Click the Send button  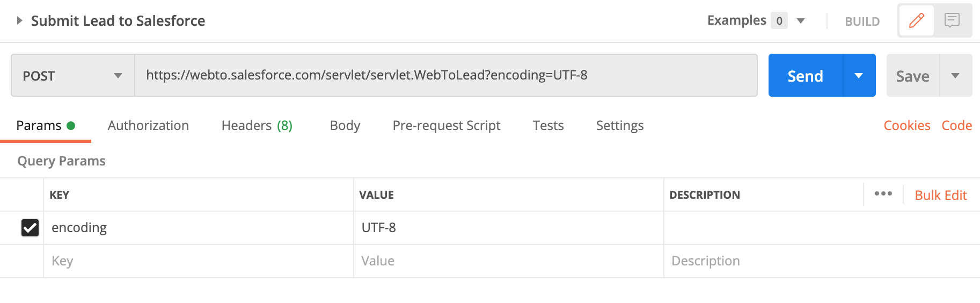coord(806,75)
